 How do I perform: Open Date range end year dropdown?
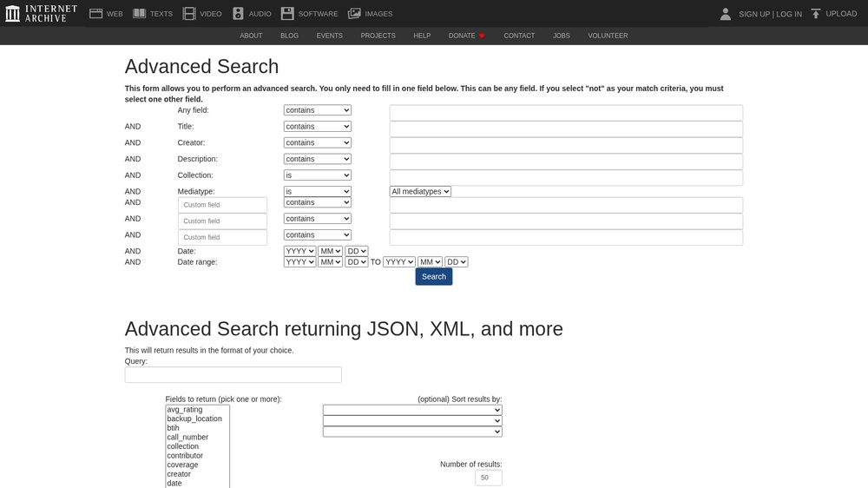tap(398, 262)
